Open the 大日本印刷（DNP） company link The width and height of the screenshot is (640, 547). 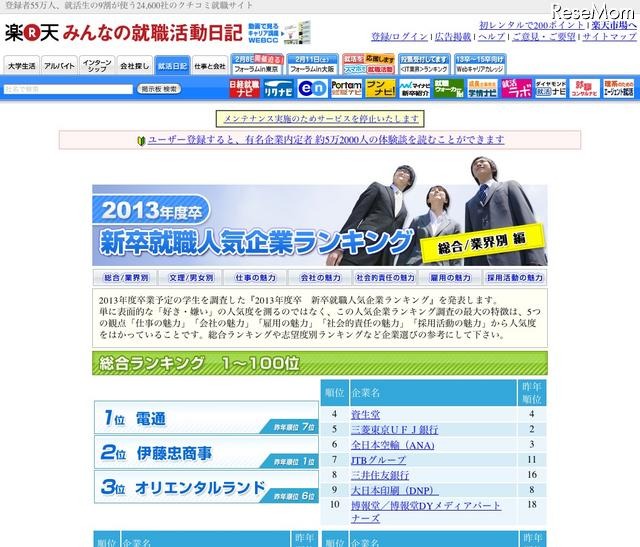(x=395, y=490)
